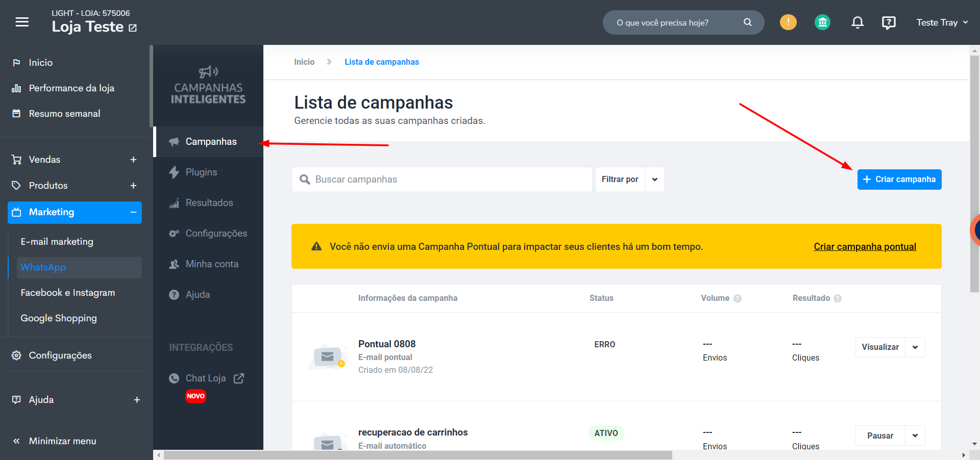980x460 pixels.
Task: Open the hamburger main menu
Action: pos(22,22)
